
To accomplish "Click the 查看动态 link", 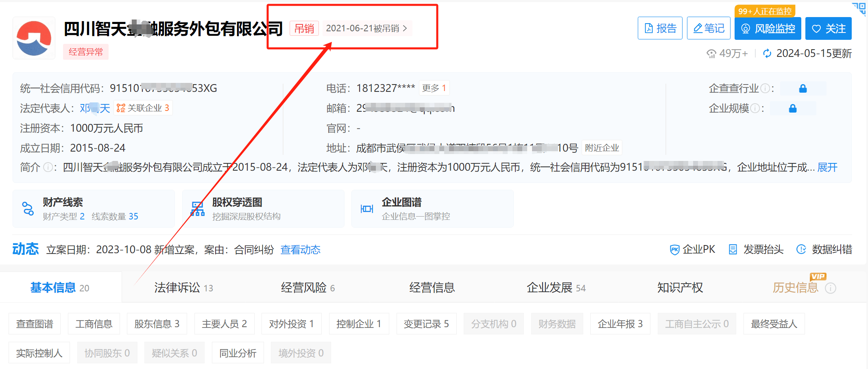I will 300,250.
